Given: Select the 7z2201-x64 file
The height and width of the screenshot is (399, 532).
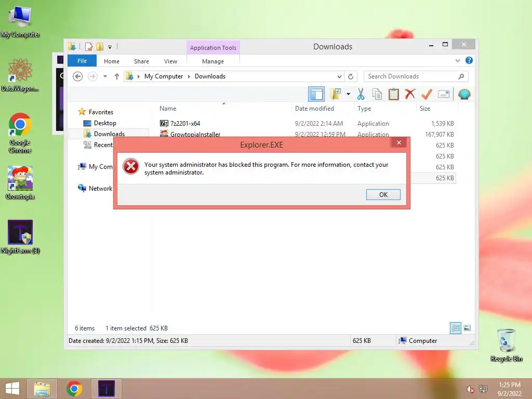Looking at the screenshot, I should [185, 124].
